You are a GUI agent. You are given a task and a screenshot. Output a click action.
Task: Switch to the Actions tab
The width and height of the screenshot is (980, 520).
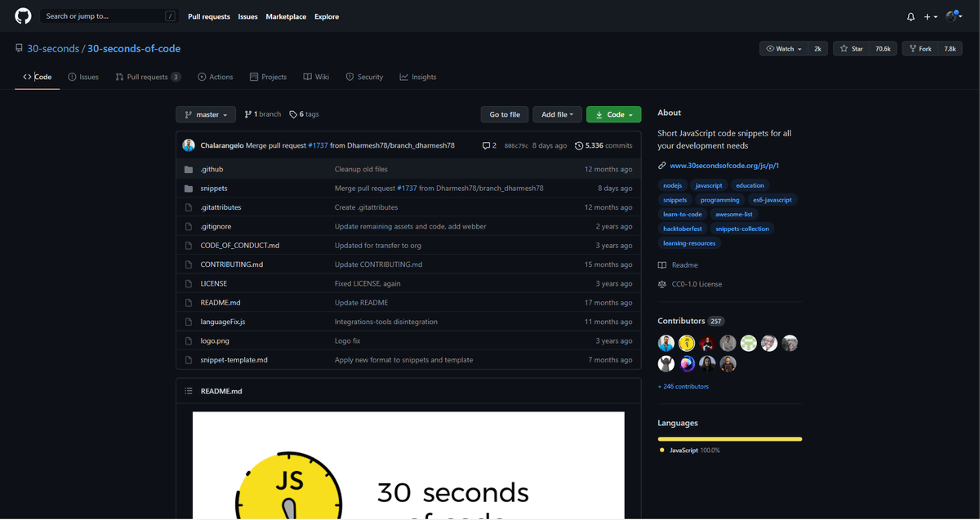(x=216, y=77)
